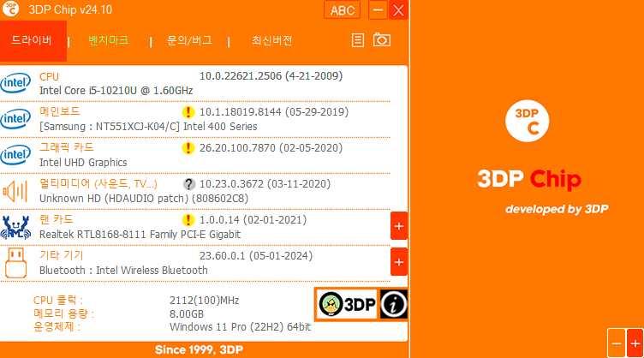Click the speaker icon for 멀티미디어

coord(15,191)
